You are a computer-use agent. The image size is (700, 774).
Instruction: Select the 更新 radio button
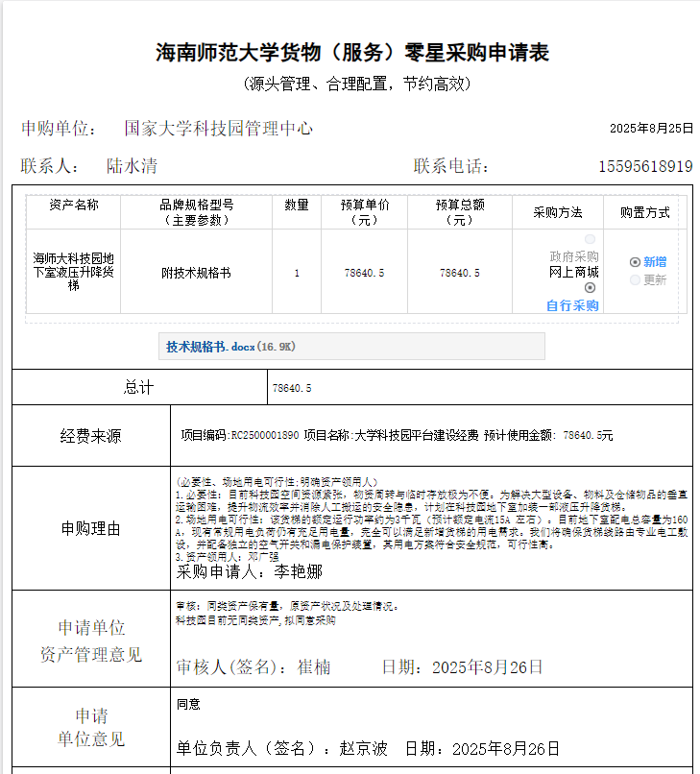pyautogui.click(x=635, y=279)
